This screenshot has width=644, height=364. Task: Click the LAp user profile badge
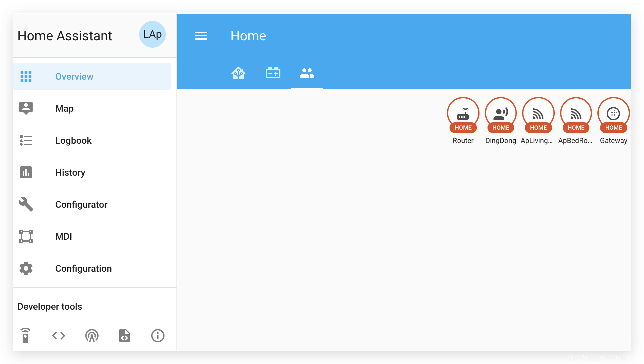[x=152, y=34]
